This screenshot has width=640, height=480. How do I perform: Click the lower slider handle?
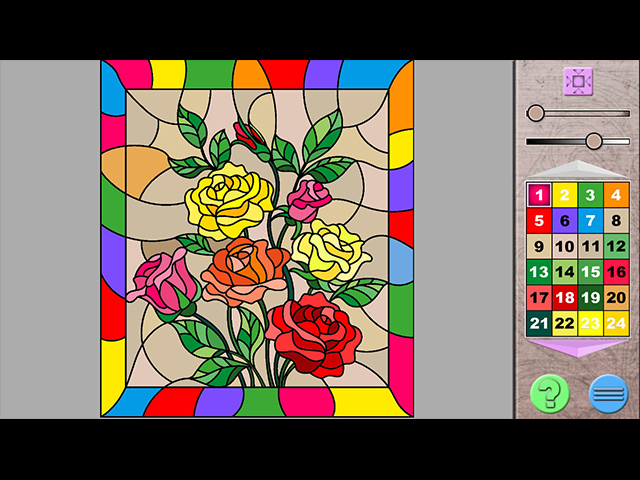pos(594,141)
